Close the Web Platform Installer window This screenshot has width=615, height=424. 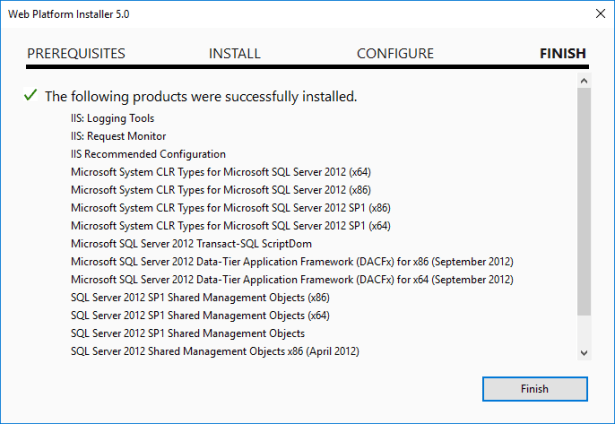pyautogui.click(x=600, y=14)
